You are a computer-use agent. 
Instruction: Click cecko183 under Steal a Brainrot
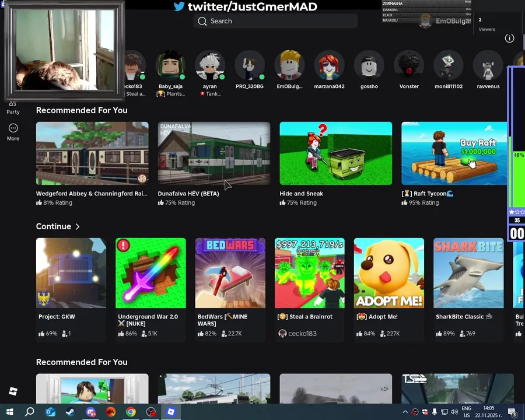tap(297, 334)
